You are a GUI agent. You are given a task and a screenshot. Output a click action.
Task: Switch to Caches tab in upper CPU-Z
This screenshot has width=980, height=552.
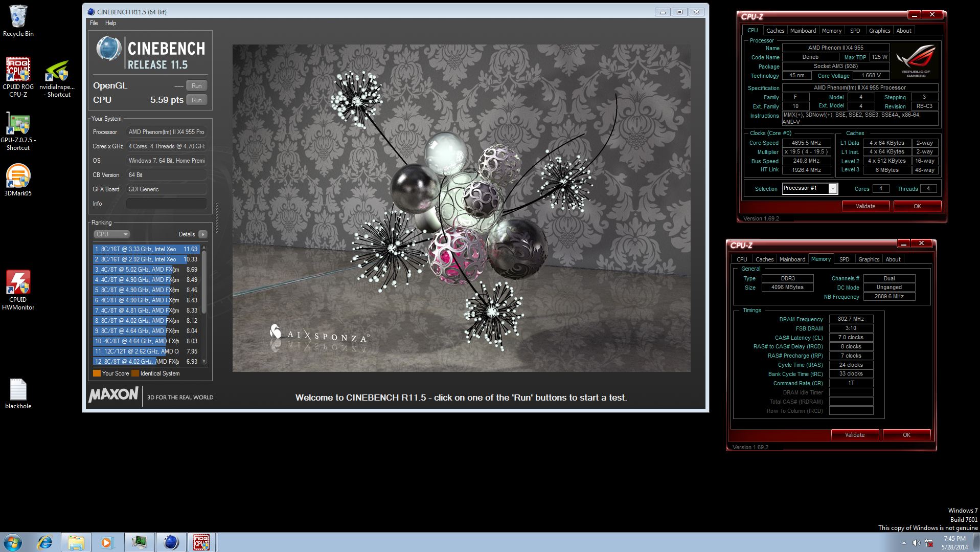[x=775, y=31]
